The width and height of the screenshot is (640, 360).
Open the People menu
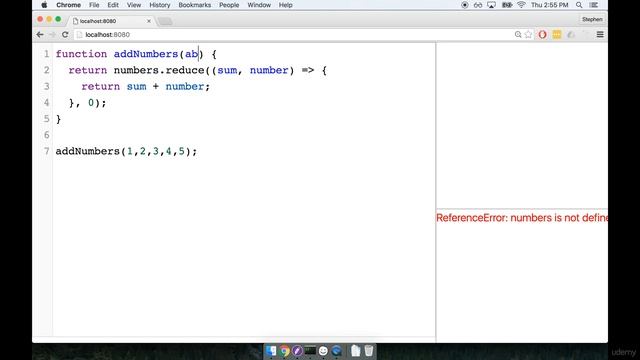pos(229,5)
